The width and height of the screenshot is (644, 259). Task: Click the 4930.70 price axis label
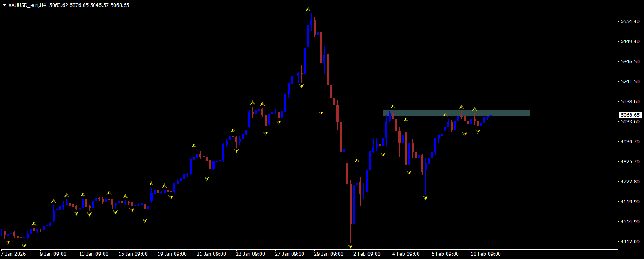[630, 142]
